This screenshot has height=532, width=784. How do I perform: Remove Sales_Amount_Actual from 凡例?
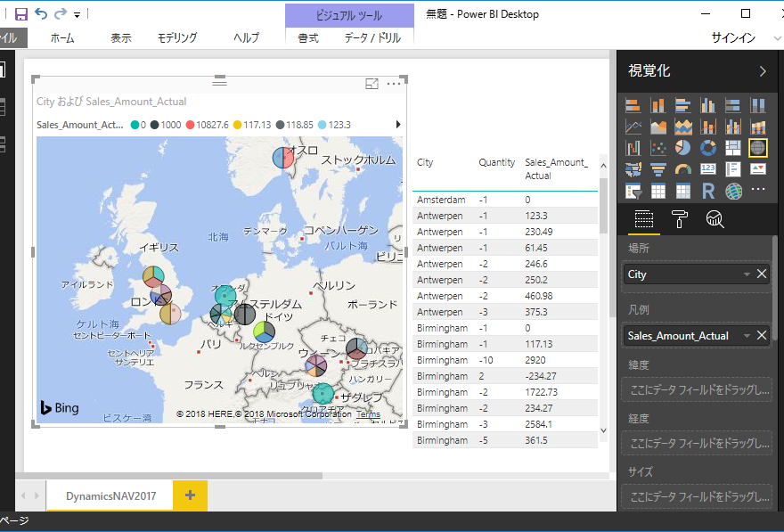(x=762, y=335)
